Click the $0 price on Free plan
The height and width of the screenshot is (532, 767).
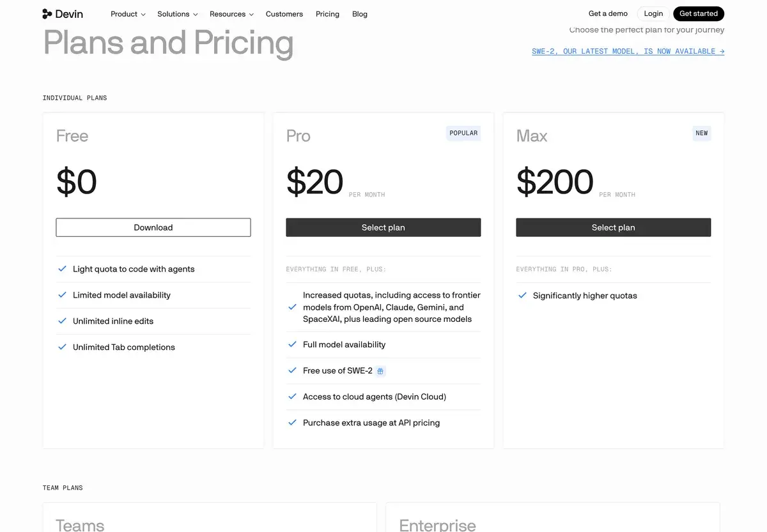click(77, 182)
